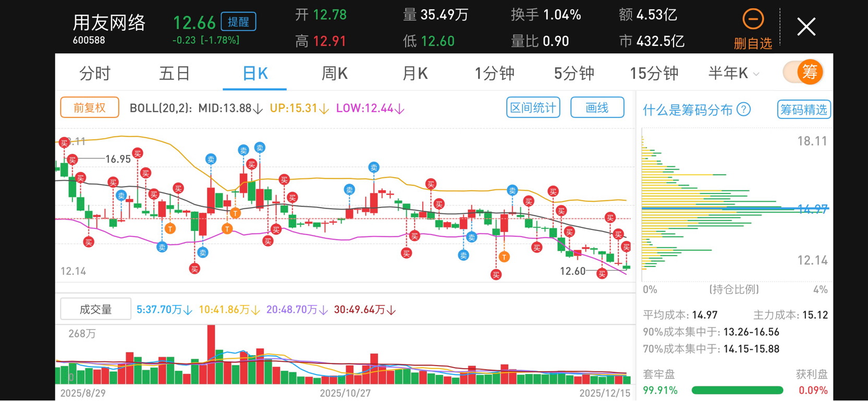Click the MID:13.88 Bollinger value
This screenshot has height=401, width=868.
tap(230, 108)
